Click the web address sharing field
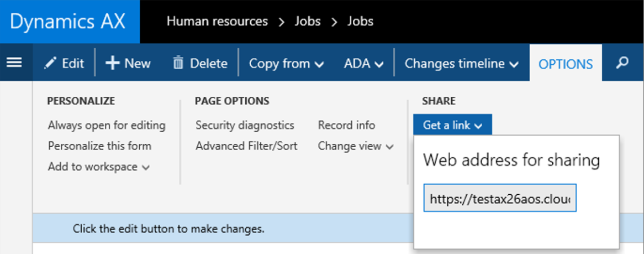Viewport: 644px width, 254px height. click(500, 198)
